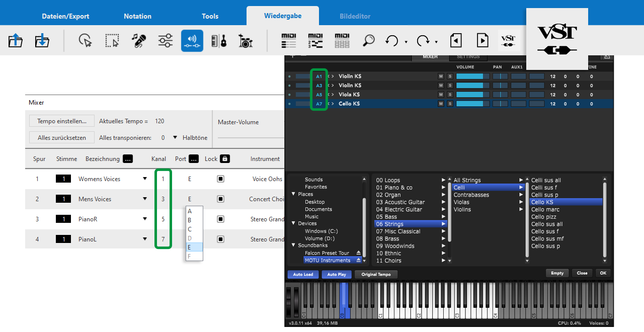Click the drum kit icon
This screenshot has height=332, width=644.
click(x=246, y=41)
